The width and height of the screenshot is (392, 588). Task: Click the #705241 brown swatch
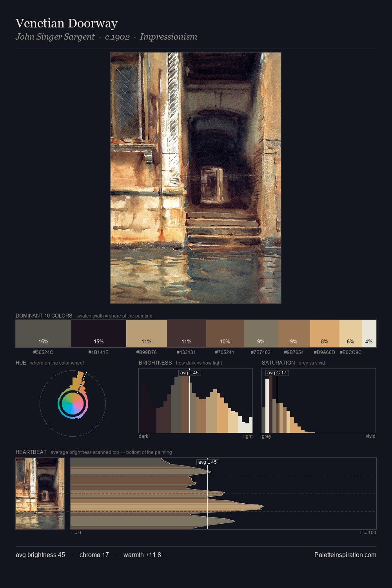(225, 334)
